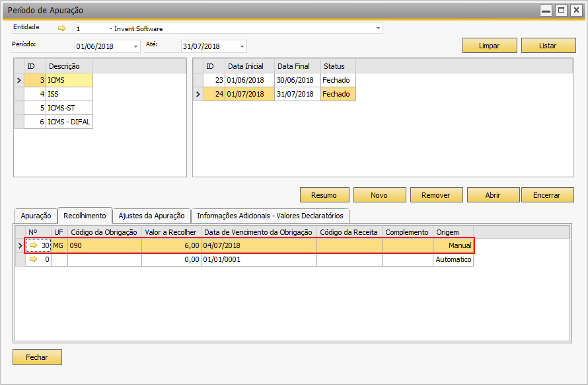Open link arrow for recolhimento row 30
The width and height of the screenshot is (588, 385).
coord(34,245)
